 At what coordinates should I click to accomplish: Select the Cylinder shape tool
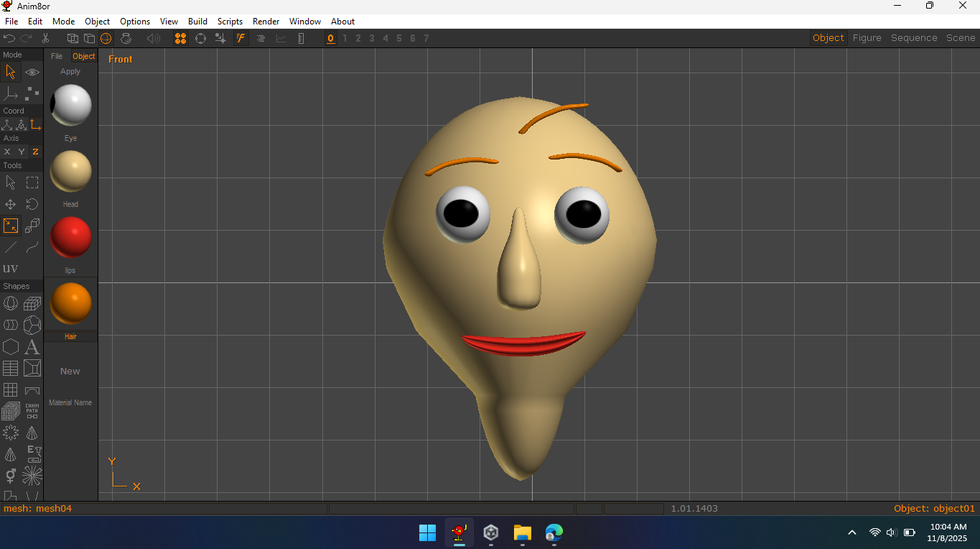(11, 326)
